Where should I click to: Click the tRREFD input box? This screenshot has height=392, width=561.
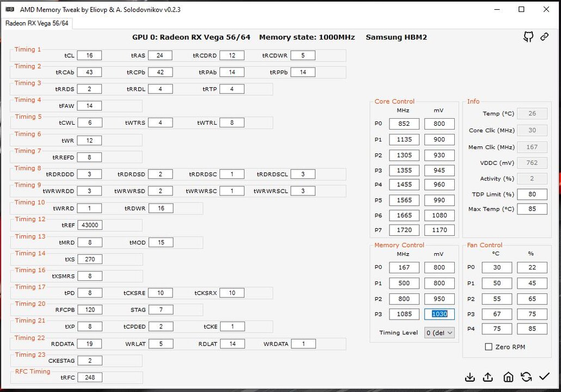point(89,157)
